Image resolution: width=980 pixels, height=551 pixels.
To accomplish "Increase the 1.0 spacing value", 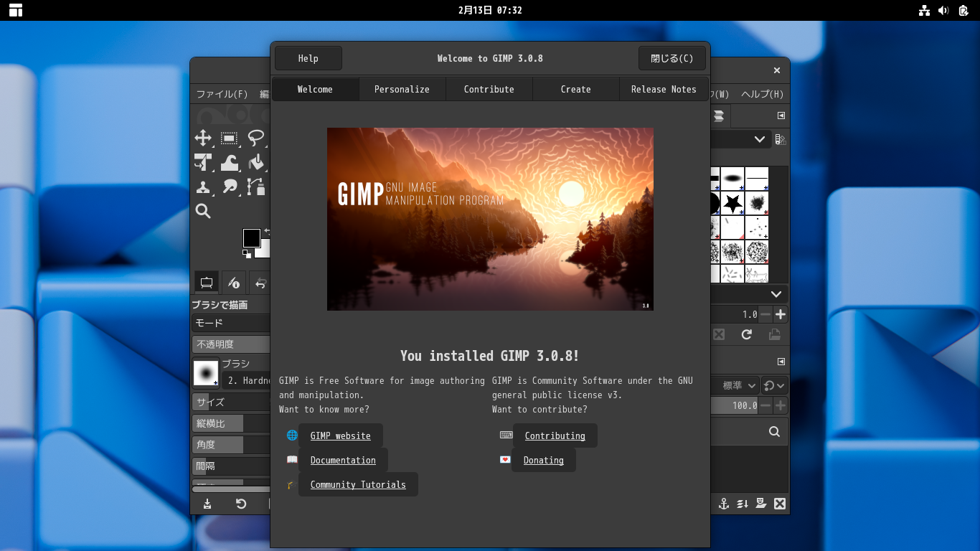I will [x=781, y=314].
